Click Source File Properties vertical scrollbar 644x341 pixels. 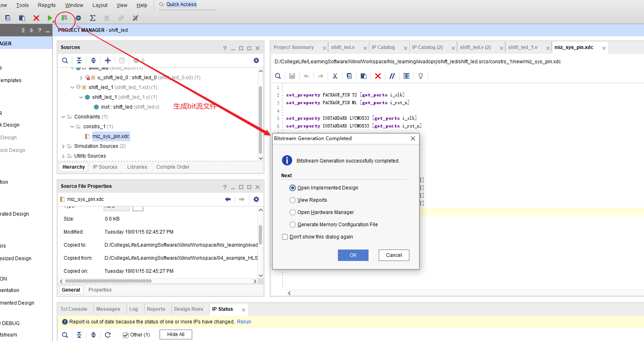(x=260, y=235)
